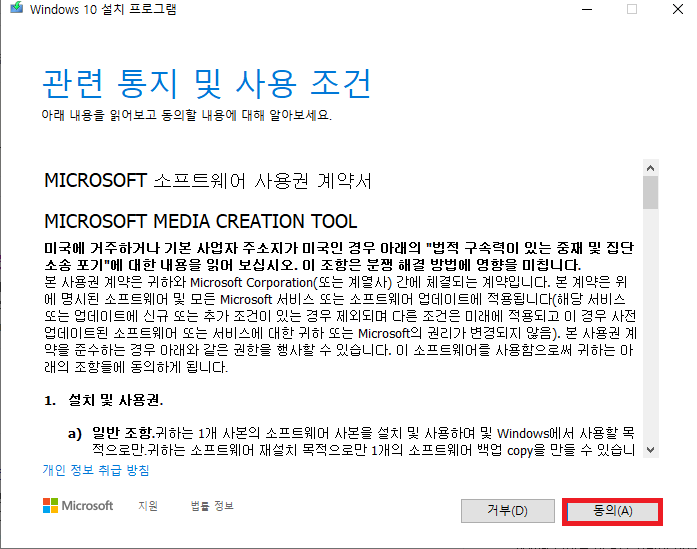Click the license agreement scrollbar thumb

coord(650,192)
